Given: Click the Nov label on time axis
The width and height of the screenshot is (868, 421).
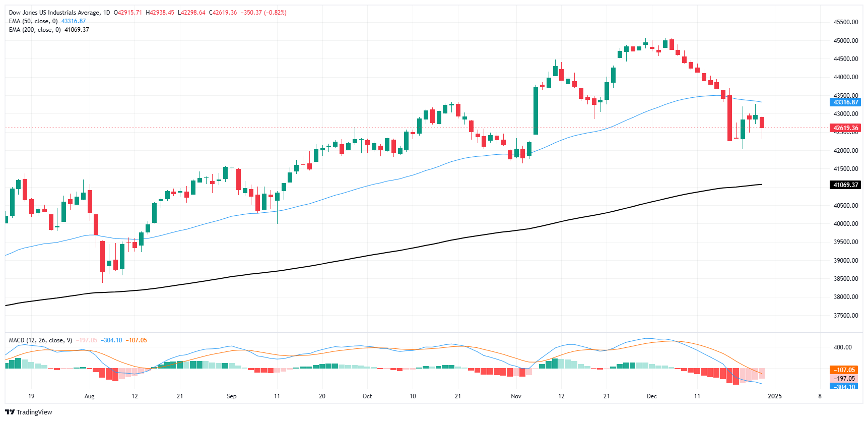Looking at the screenshot, I should coord(516,396).
